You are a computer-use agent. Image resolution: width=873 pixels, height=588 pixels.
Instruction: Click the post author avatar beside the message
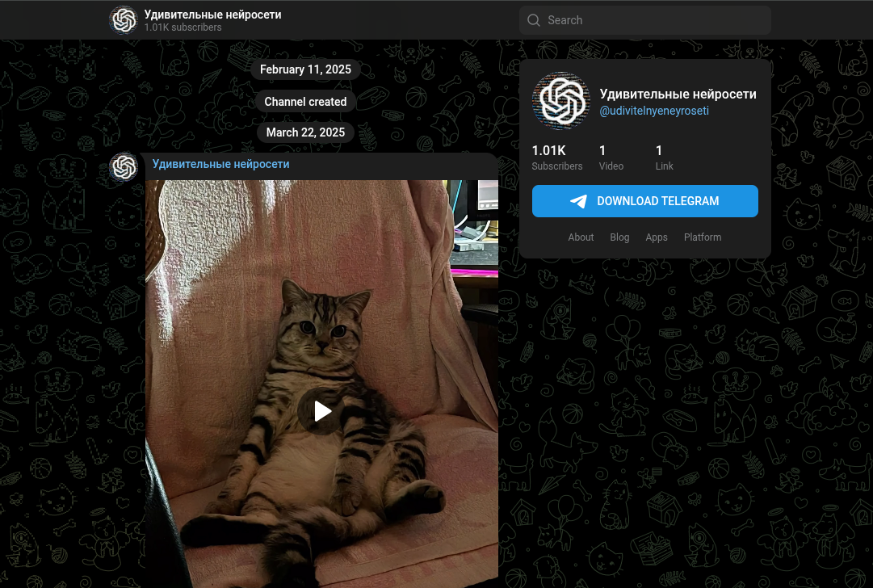click(124, 167)
